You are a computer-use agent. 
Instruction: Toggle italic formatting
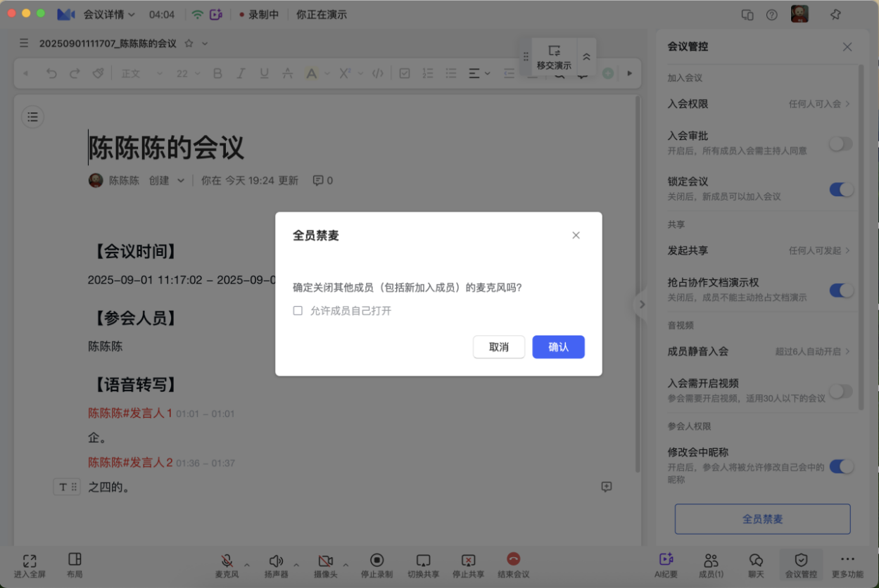click(x=241, y=73)
